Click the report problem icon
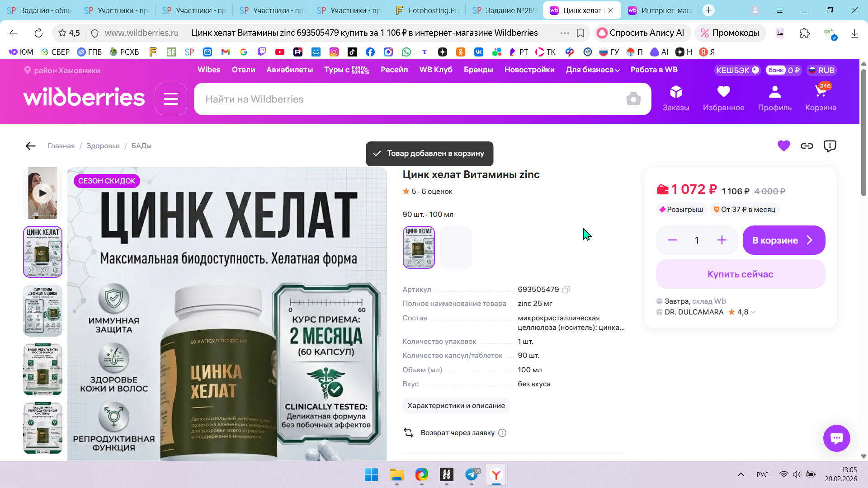Viewport: 868px width, 488px height. tap(830, 146)
